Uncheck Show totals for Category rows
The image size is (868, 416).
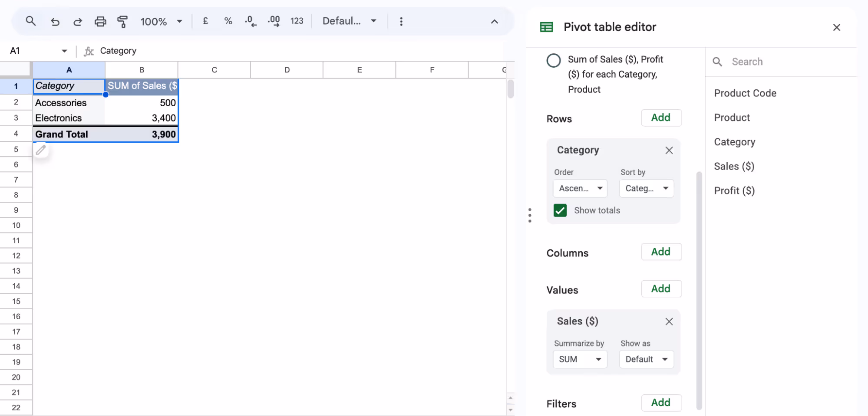[560, 210]
